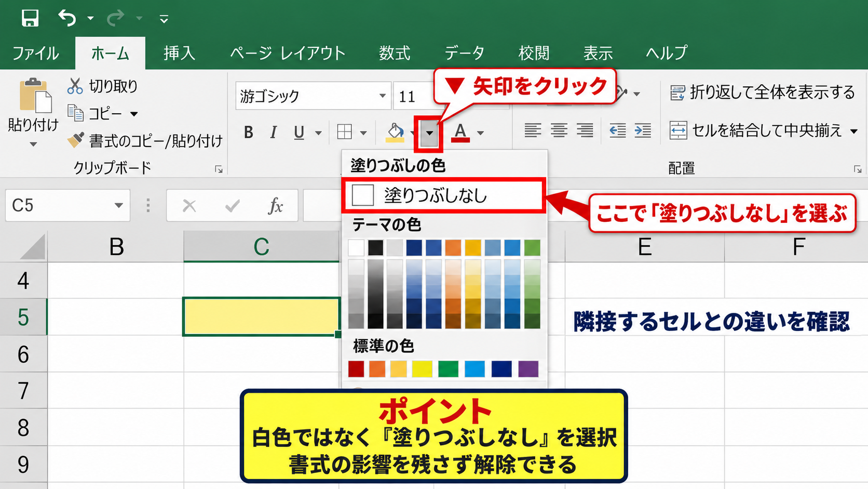Image resolution: width=868 pixels, height=489 pixels.
Task: Open the コピー dropdown arrow
Action: 134,114
